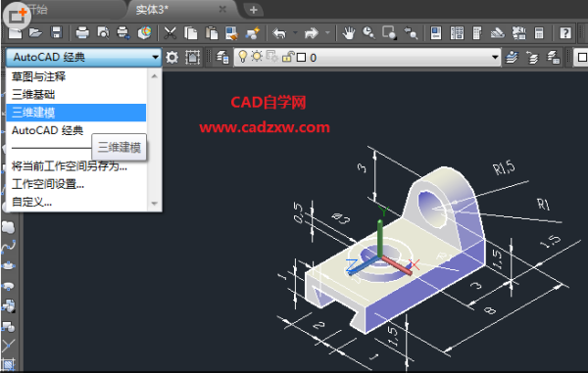The height and width of the screenshot is (373, 588).
Task: Open the Properties palette icon
Action: coord(436,33)
